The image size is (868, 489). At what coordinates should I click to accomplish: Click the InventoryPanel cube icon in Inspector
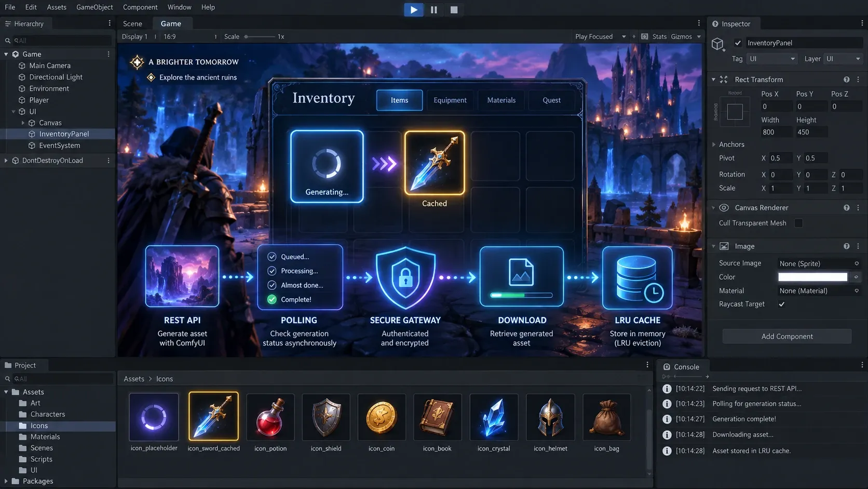pos(718,44)
